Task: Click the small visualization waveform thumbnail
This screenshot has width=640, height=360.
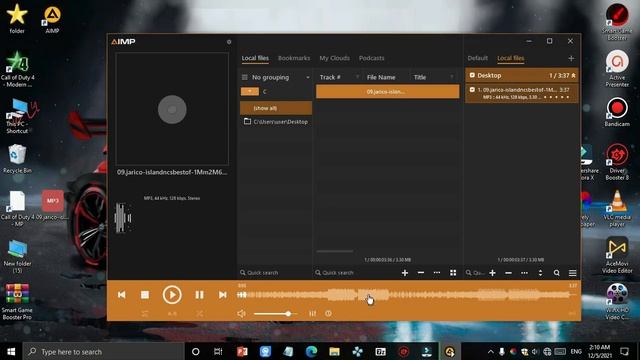Action: coord(122,218)
